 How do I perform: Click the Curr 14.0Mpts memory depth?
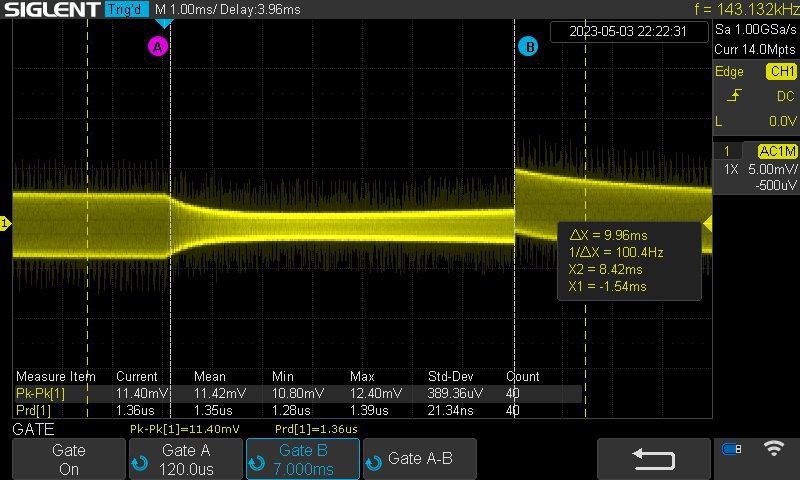pos(755,49)
